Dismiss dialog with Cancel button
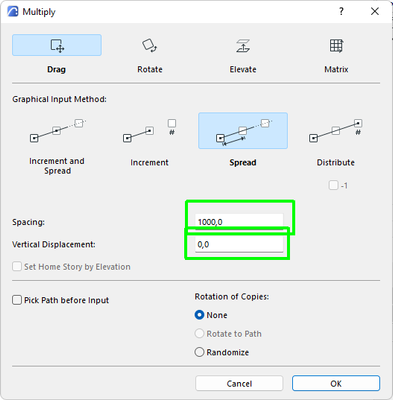 [239, 383]
